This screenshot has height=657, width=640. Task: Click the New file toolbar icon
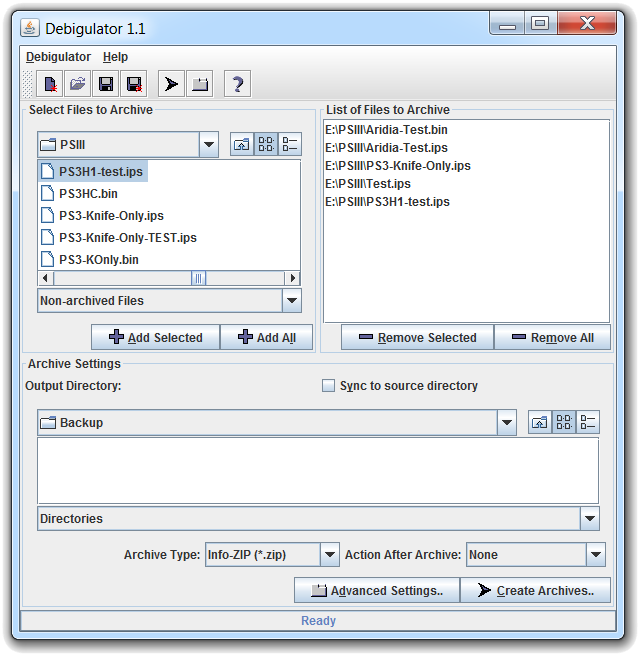[x=49, y=84]
